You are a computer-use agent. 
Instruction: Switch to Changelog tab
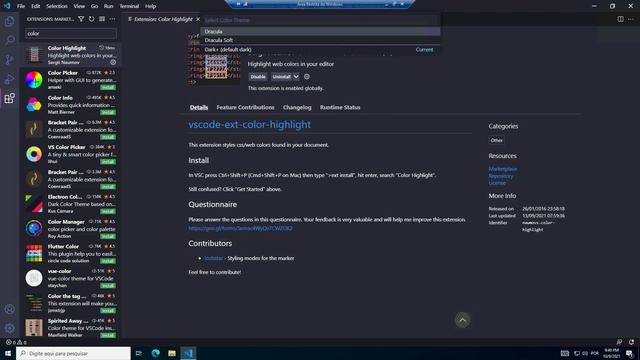[x=297, y=107]
